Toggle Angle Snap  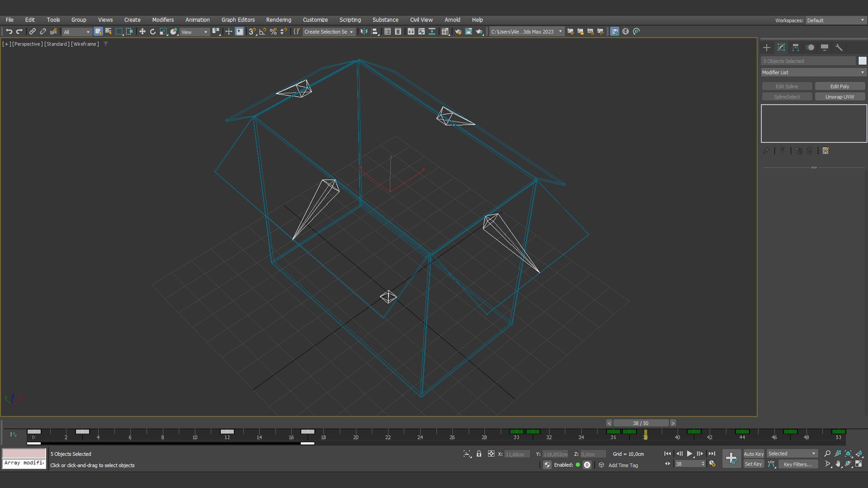pos(263,32)
